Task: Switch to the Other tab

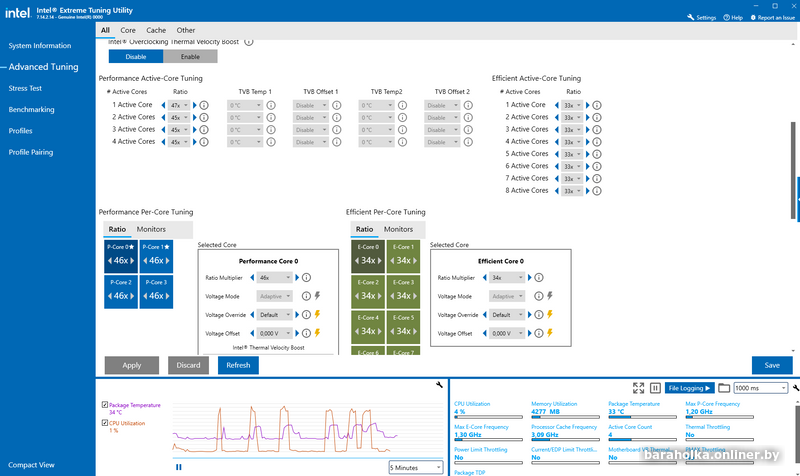Action: (x=186, y=30)
